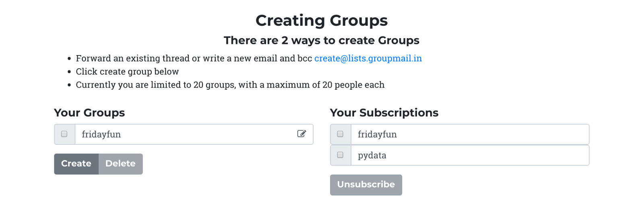Click the edit icon for fridayfun group
Image resolution: width=644 pixels, height=216 pixels.
point(301,134)
